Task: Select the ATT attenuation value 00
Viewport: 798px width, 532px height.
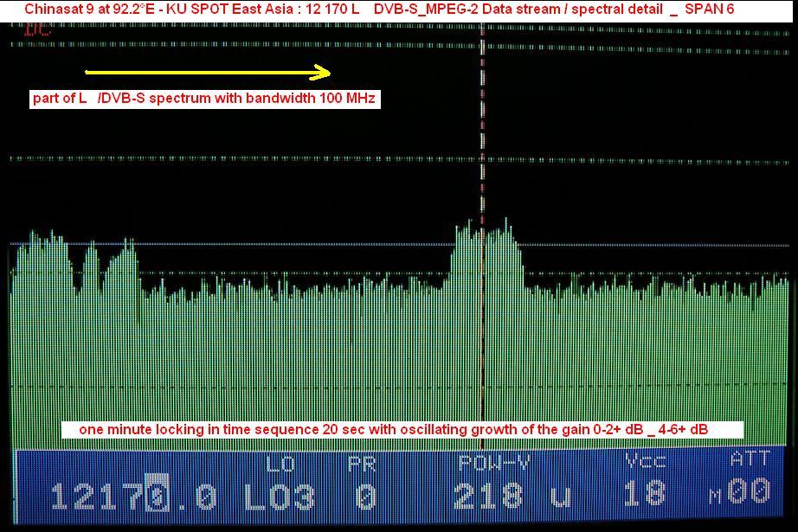Action: pyautogui.click(x=748, y=492)
